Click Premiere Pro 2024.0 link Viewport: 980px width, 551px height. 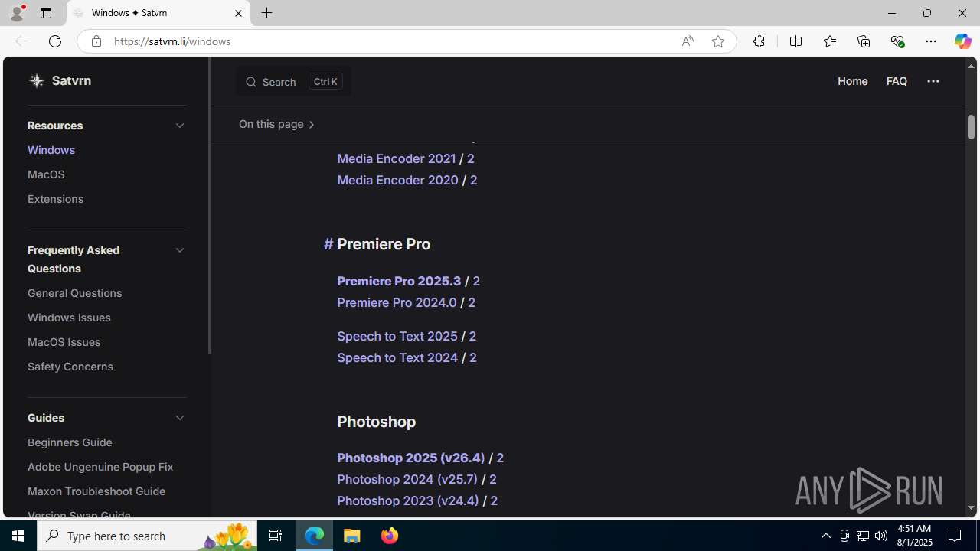[397, 302]
